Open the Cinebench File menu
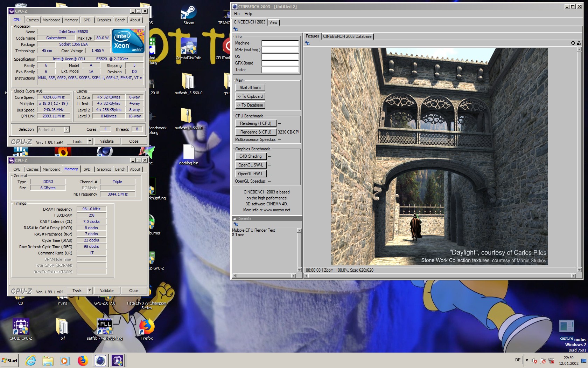This screenshot has width=588, height=368. (x=237, y=14)
